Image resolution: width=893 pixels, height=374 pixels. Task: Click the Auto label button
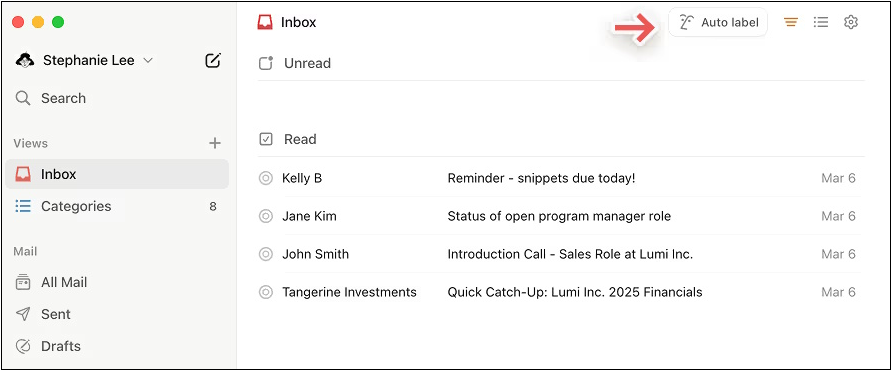(x=718, y=22)
